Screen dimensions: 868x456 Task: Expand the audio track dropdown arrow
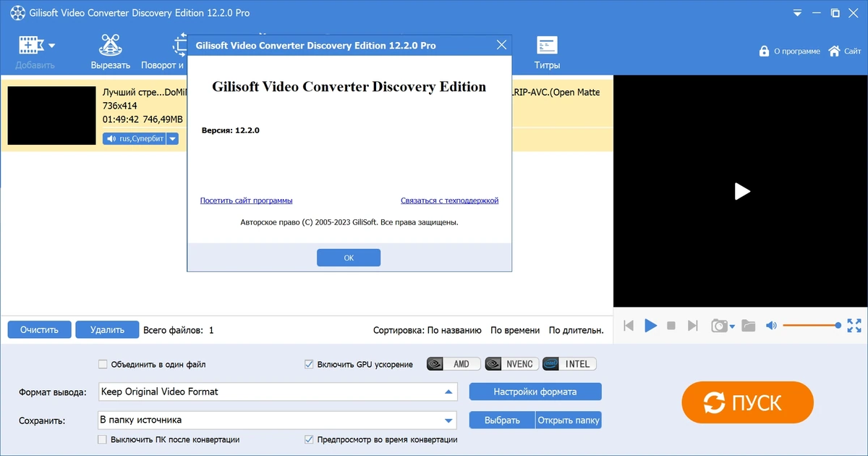point(172,138)
